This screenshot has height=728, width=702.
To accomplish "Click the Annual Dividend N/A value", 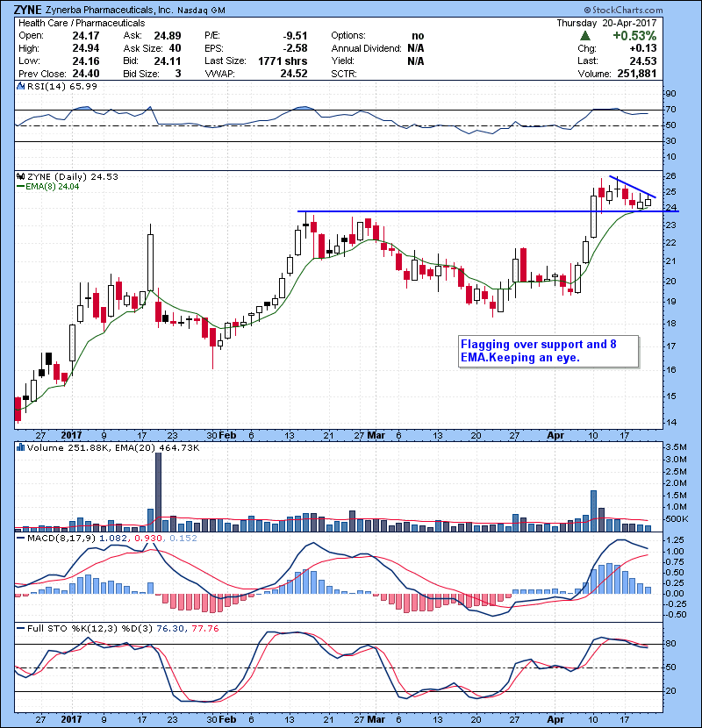I will (416, 48).
